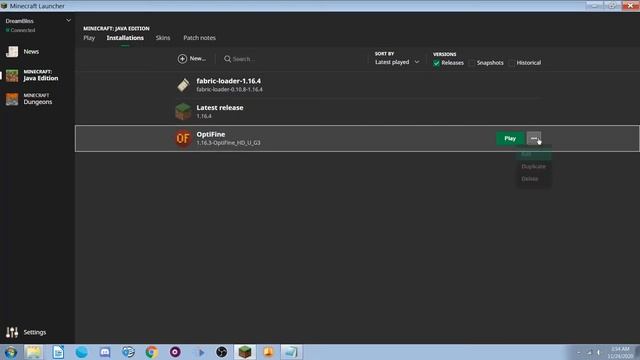The image size is (640, 360).
Task: Choose Duplicate from the OptiFine menu
Action: pyautogui.click(x=533, y=167)
